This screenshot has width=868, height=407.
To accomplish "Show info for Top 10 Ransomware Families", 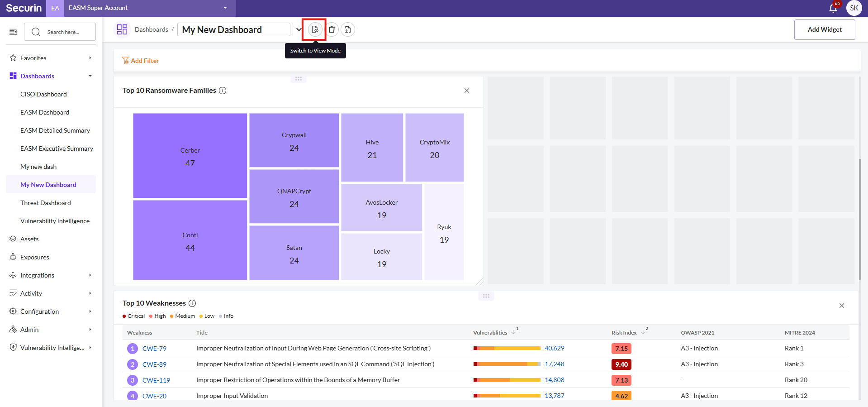I will 223,91.
